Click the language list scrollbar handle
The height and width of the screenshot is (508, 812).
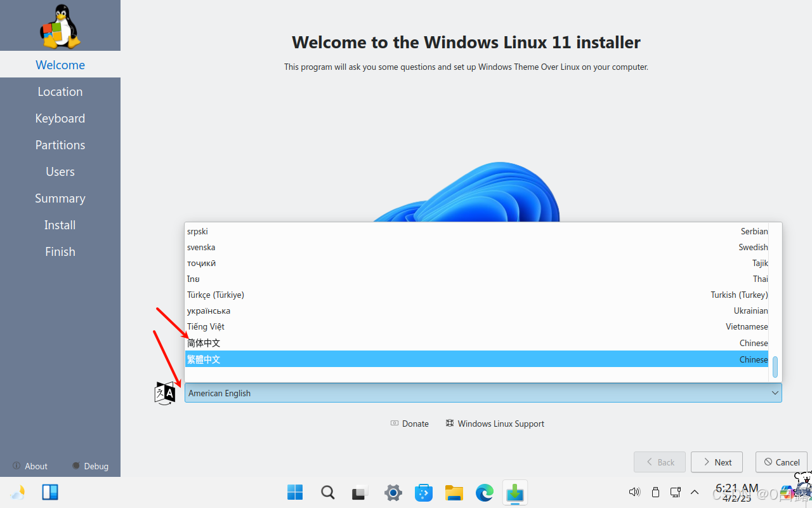[x=775, y=367]
